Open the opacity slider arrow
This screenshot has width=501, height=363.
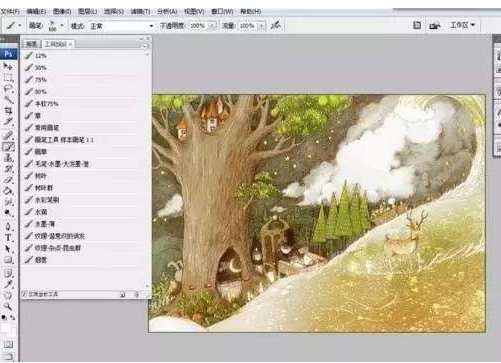pyautogui.click(x=212, y=26)
